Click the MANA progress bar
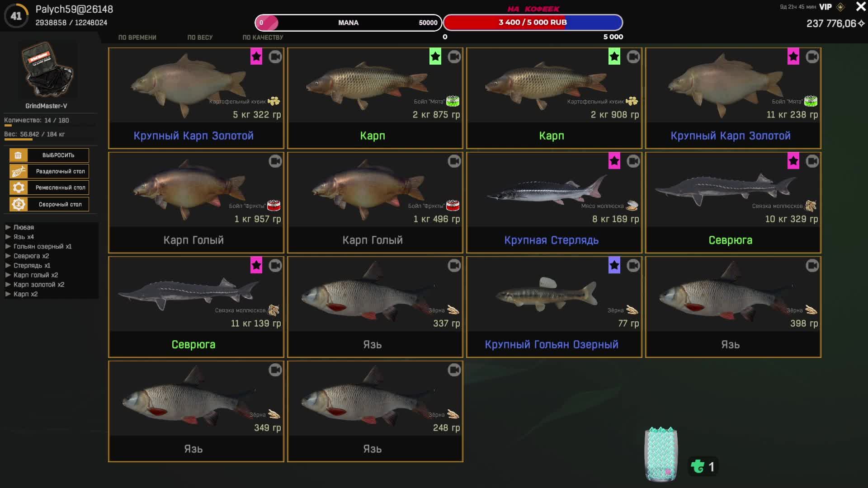 point(348,23)
